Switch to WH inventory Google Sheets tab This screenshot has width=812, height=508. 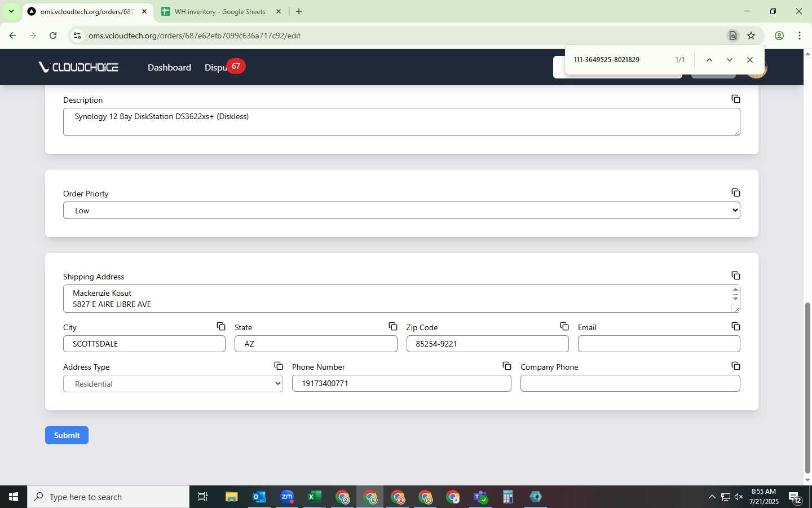(x=220, y=11)
